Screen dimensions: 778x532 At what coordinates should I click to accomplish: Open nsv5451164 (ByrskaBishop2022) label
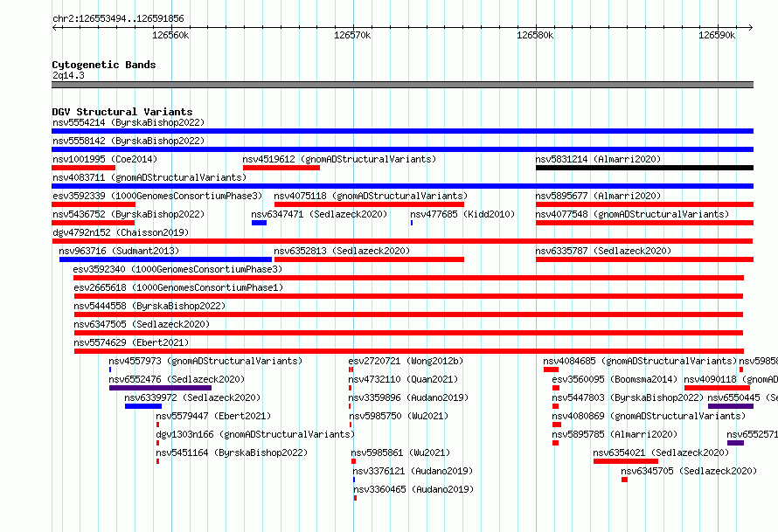pyautogui.click(x=232, y=453)
